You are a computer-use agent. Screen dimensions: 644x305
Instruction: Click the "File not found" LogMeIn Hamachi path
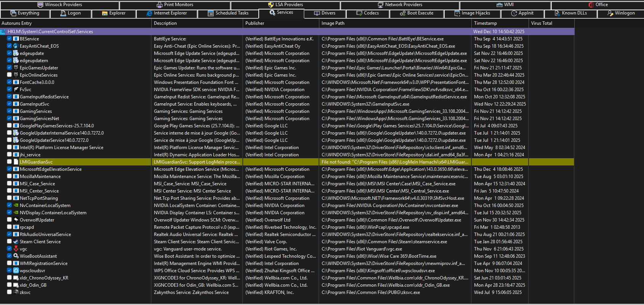pos(395,162)
